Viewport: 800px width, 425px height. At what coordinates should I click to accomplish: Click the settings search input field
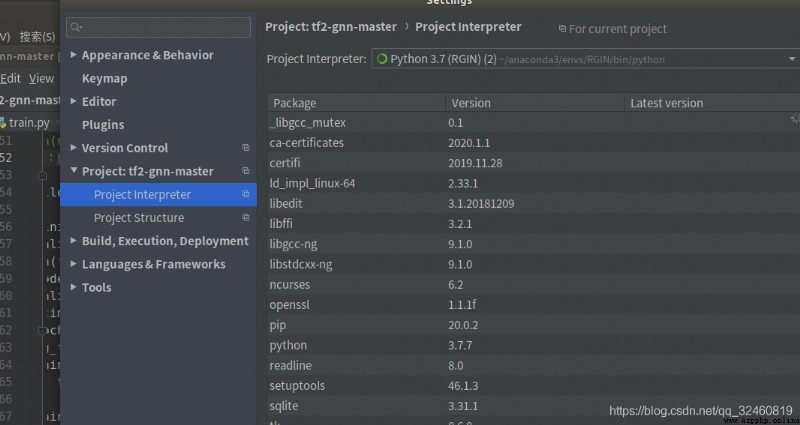coord(158,27)
